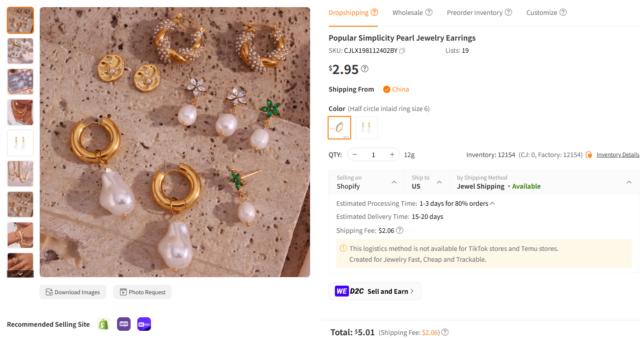Screen dimensions: 644x338
Task: Select China as the shipping origin
Action: point(396,89)
